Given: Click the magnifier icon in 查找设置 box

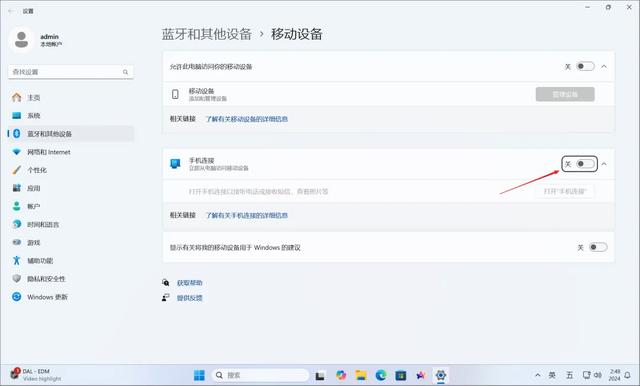Looking at the screenshot, I should click(125, 72).
